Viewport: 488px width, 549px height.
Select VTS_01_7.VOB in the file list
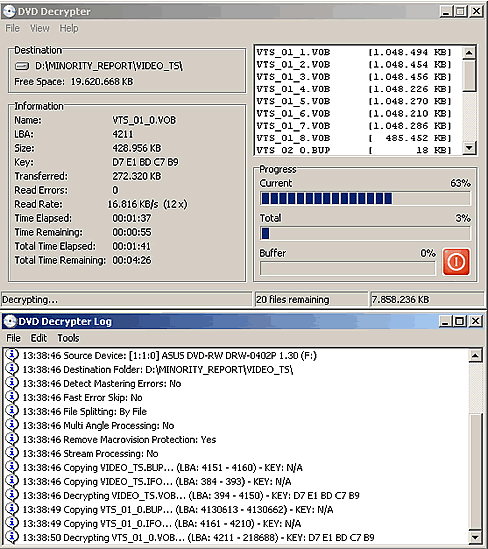[354, 126]
